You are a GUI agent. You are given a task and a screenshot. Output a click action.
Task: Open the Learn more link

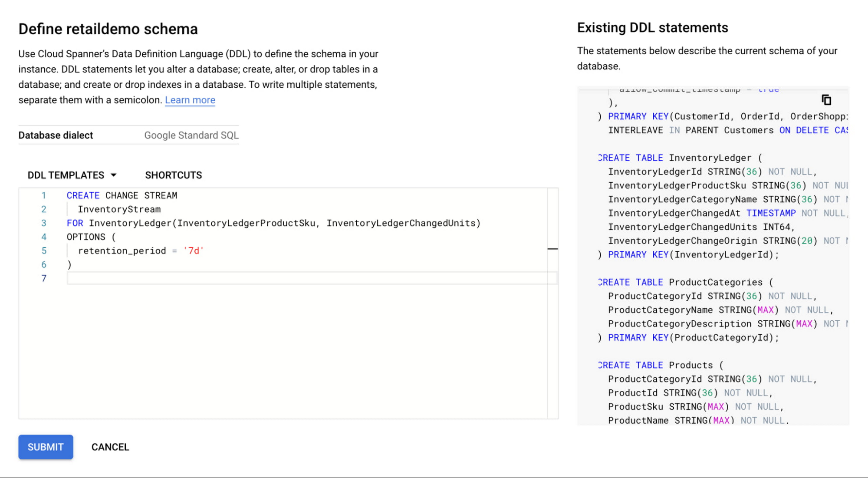190,100
